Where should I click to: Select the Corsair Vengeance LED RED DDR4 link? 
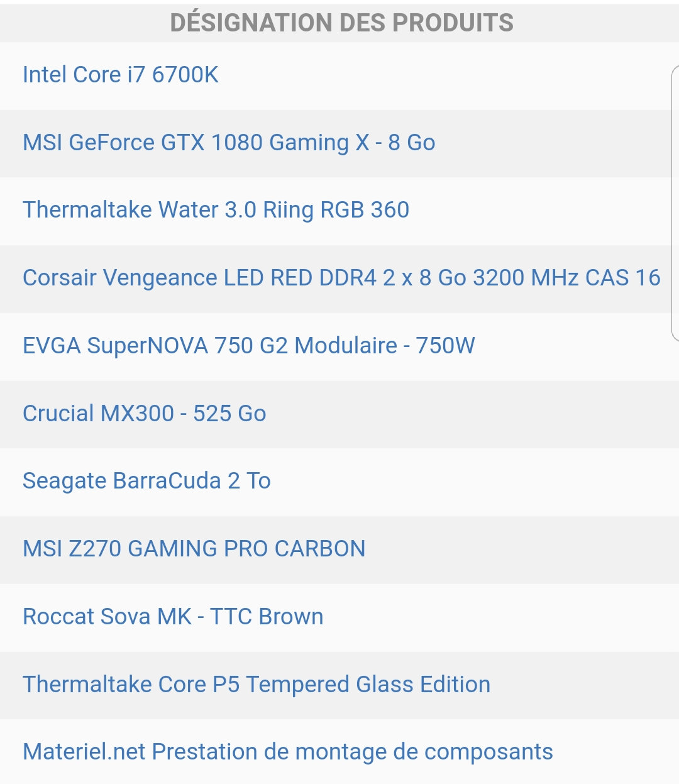(x=341, y=278)
